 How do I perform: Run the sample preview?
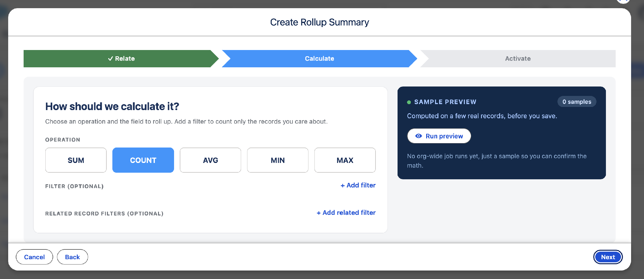[x=439, y=136]
